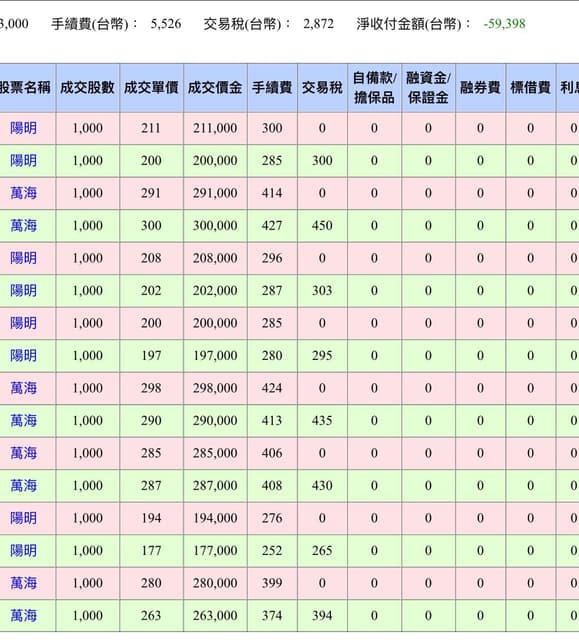The height and width of the screenshot is (640, 579).
Task: Select the 萬海 link priced at 298
Action: point(23,388)
